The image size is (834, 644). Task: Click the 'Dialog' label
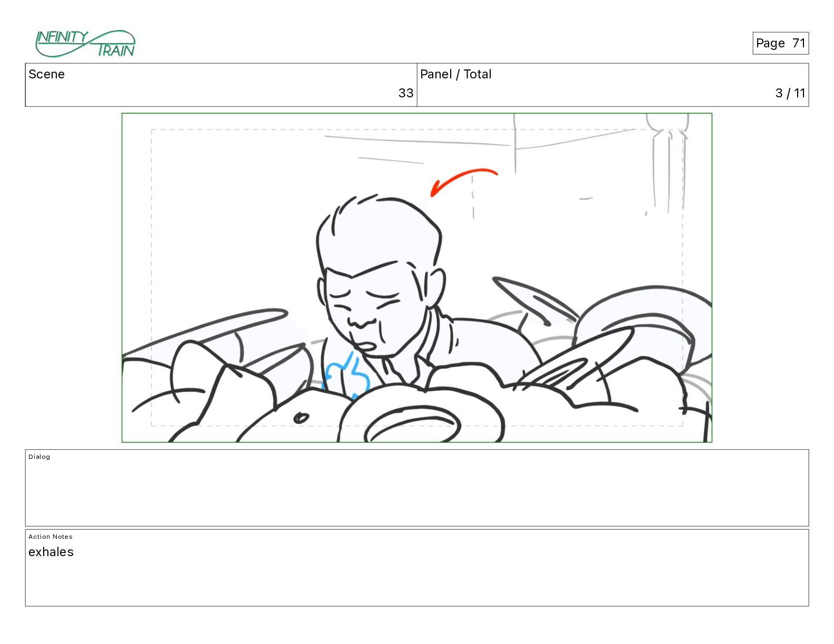point(39,457)
